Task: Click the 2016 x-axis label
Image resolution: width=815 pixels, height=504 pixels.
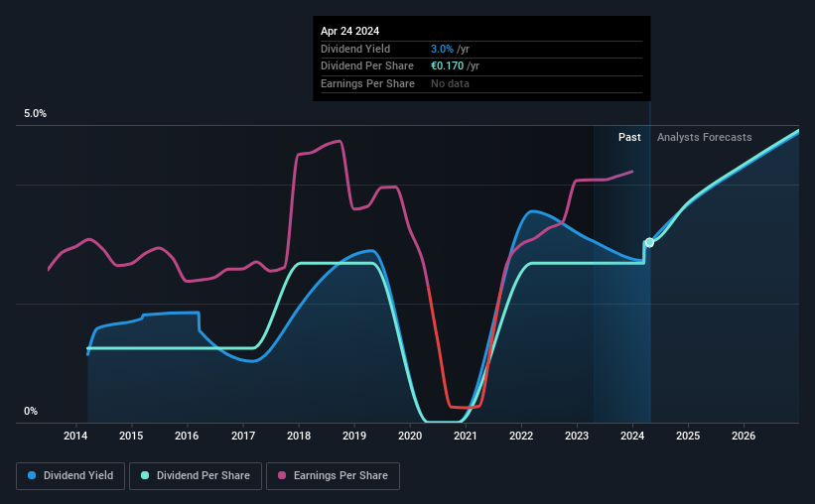Action: pyautogui.click(x=187, y=436)
